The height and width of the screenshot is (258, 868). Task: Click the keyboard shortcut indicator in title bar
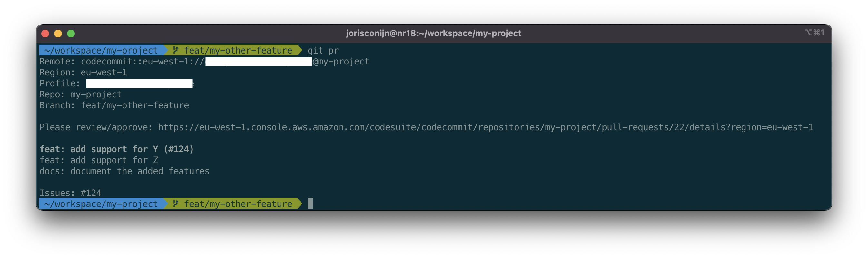click(814, 33)
